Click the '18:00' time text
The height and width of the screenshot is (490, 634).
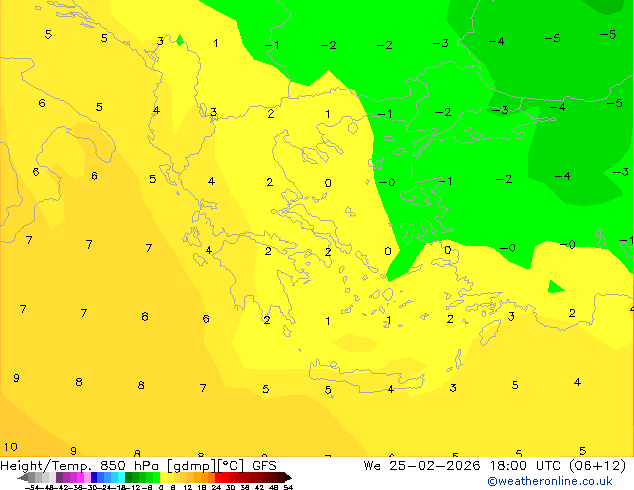pyautogui.click(x=508, y=466)
